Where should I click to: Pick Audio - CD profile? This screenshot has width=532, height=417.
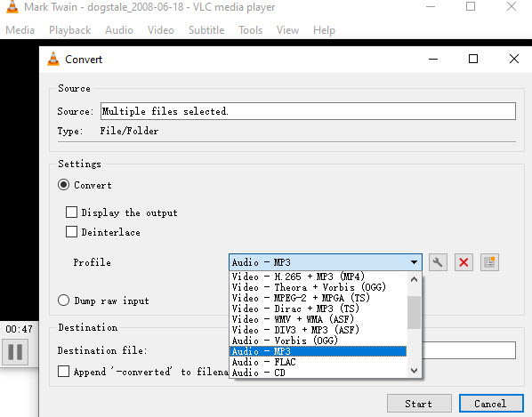pos(318,373)
